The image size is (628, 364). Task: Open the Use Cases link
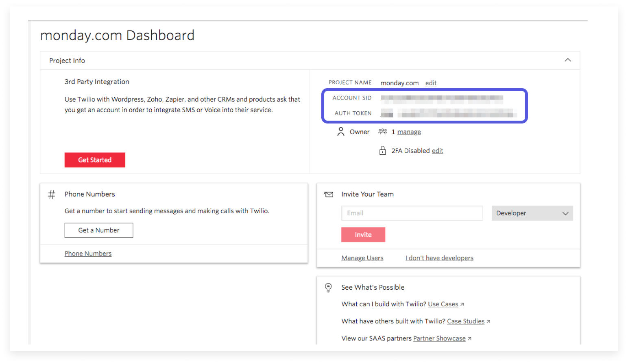[x=443, y=304]
